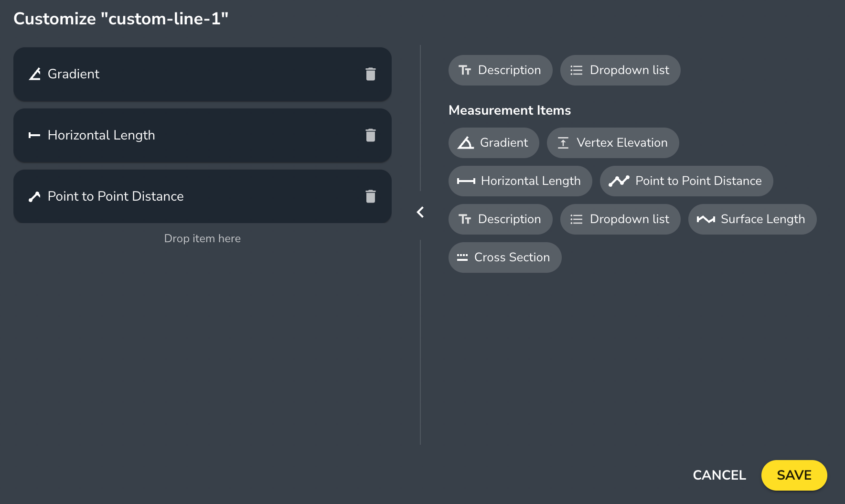Click the triangle icon on Gradient chip

465,143
